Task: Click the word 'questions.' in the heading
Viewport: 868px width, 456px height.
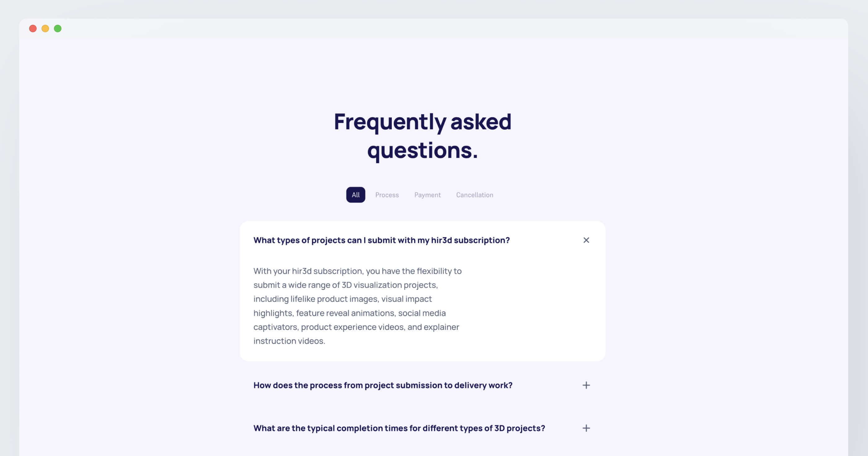Action: click(423, 151)
